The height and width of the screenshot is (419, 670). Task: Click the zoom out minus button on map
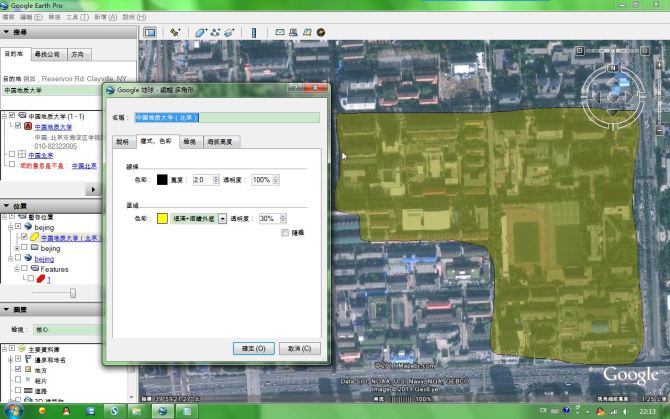coord(659,131)
